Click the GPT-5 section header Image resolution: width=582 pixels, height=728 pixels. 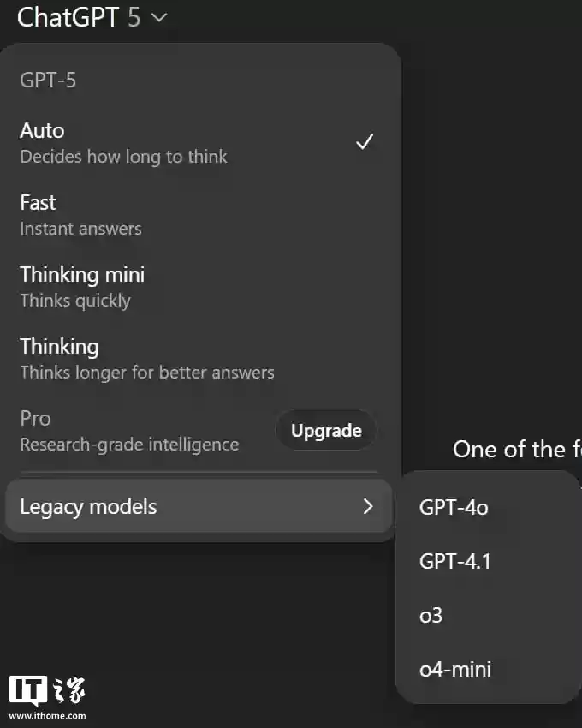click(x=49, y=79)
